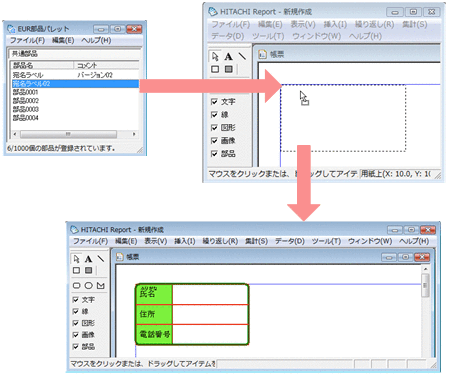Select polyline shape tool in lower Report window
Image resolution: width=449 pixels, height=376 pixels.
click(101, 286)
